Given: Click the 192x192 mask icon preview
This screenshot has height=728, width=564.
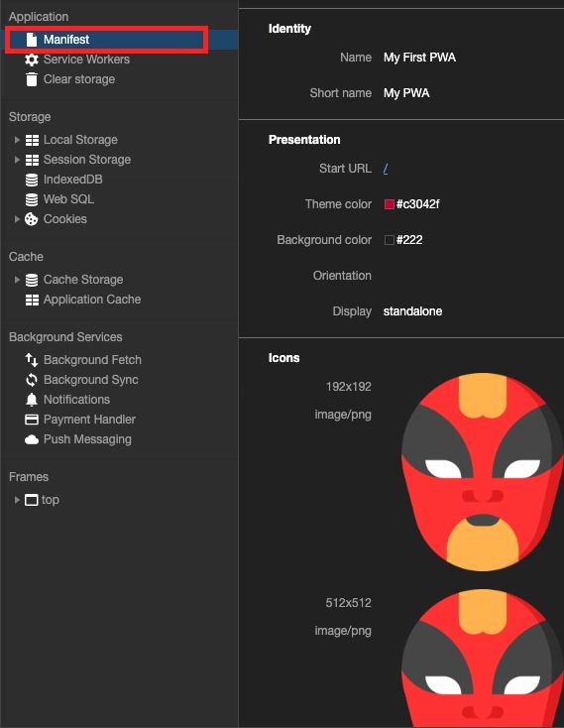Looking at the screenshot, I should point(483,472).
